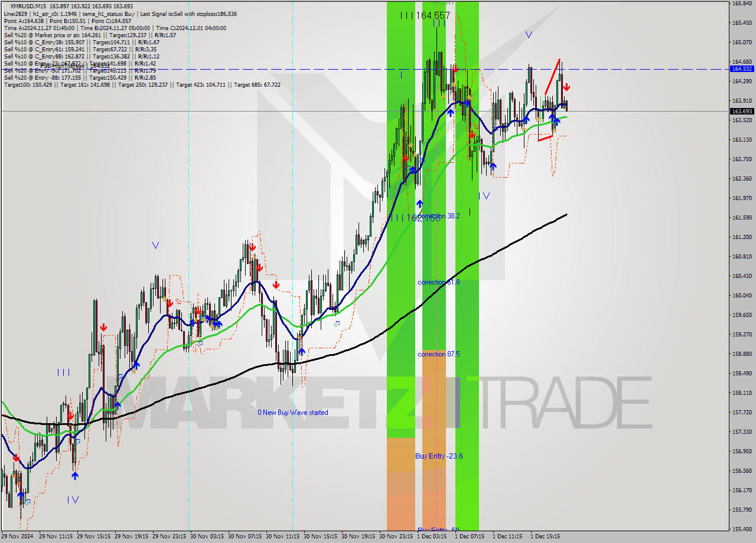Viewport: 756px width, 543px height.
Task: Click the '30 Nov 19:15' time axis label
Action: point(358,537)
